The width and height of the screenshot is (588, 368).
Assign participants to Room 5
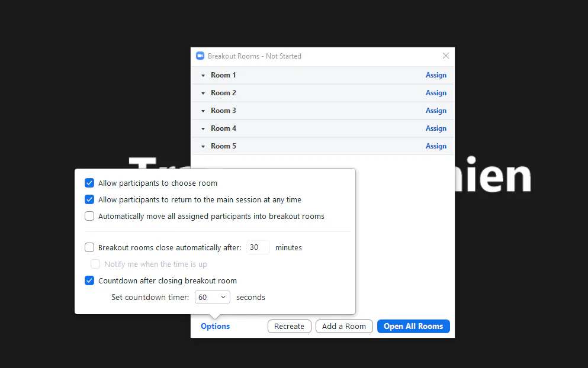point(436,146)
